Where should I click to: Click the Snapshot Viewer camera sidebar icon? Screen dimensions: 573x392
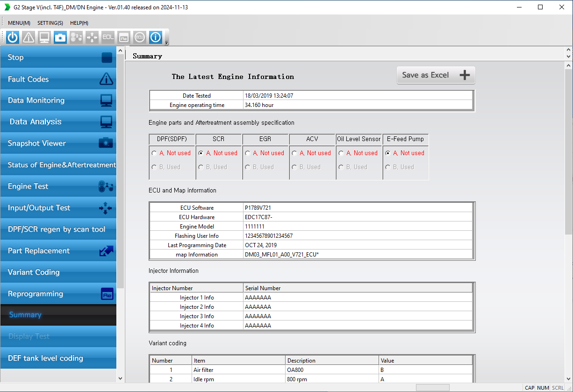tap(106, 143)
